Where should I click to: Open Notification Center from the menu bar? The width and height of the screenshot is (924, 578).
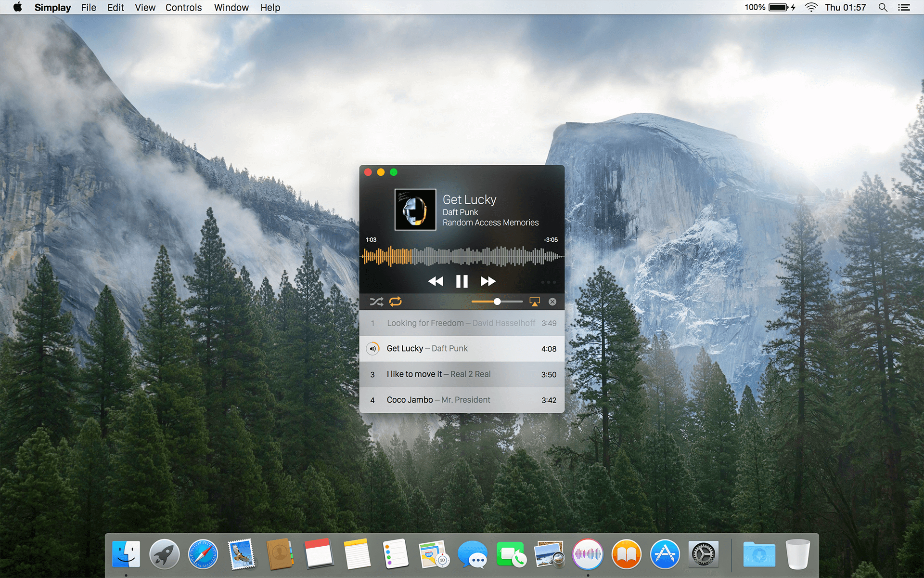point(904,7)
